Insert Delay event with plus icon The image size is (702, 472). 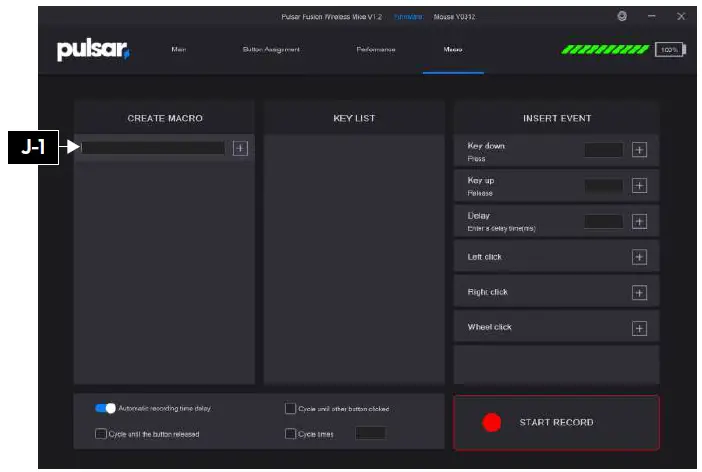pyautogui.click(x=639, y=221)
